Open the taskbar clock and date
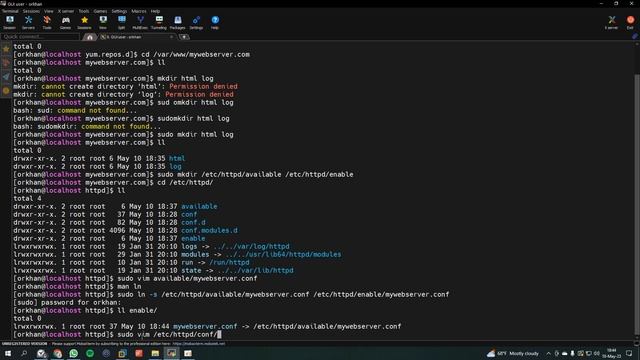640x360 pixels. click(x=612, y=353)
